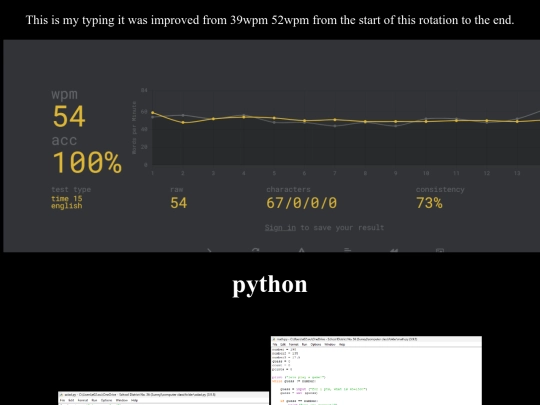Open the Format menu in the right IDLE window
Screen dimensions: 540x405
click(293, 344)
